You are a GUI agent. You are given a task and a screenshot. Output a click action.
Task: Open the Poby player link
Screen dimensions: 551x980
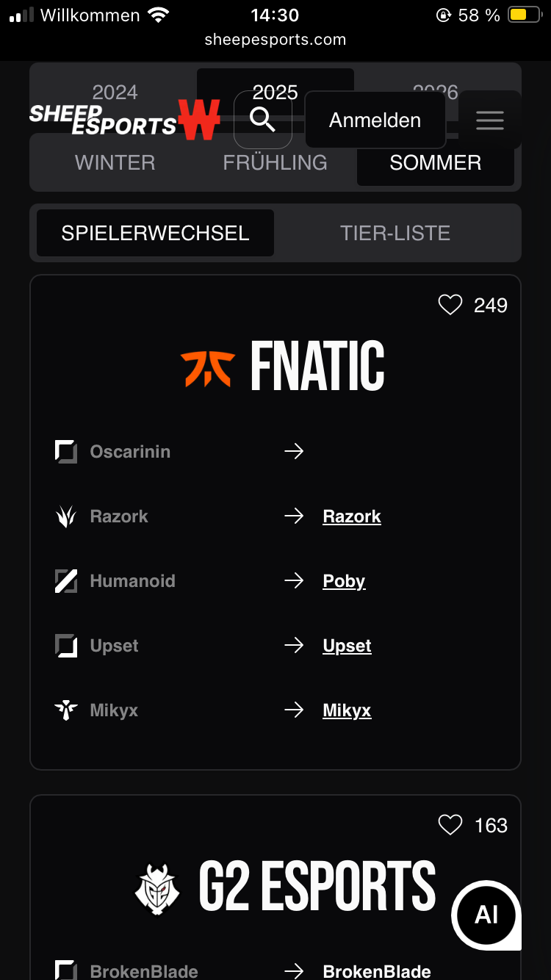click(x=344, y=581)
